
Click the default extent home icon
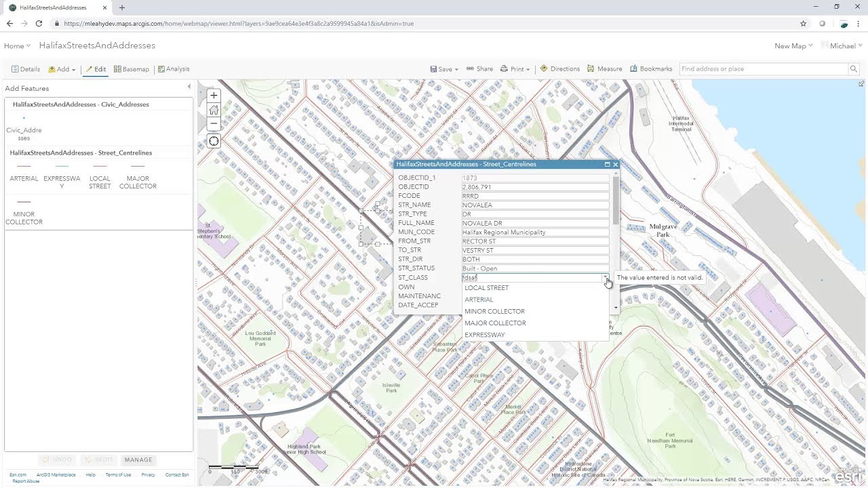pos(214,110)
